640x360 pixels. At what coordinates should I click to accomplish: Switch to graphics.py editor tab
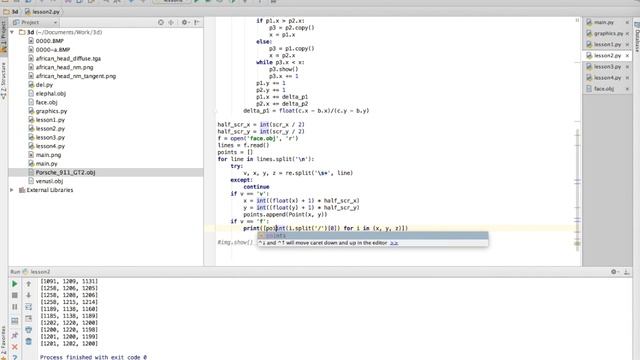pos(608,33)
